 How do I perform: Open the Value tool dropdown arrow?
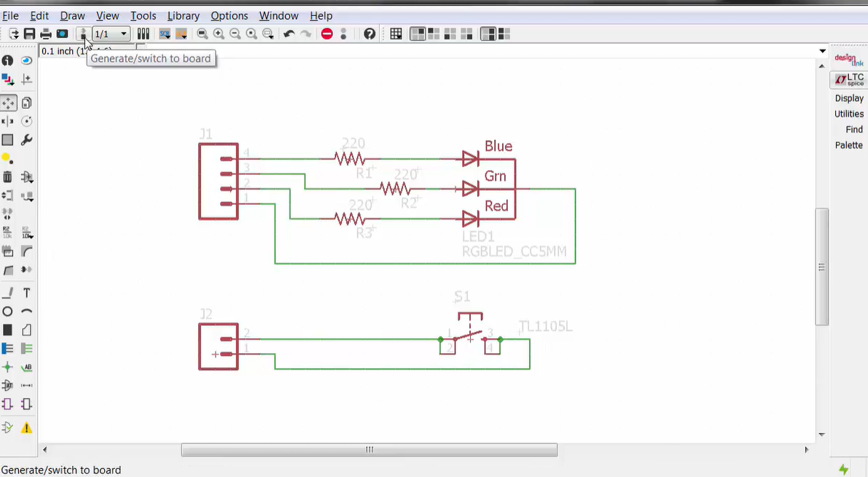[26, 232]
